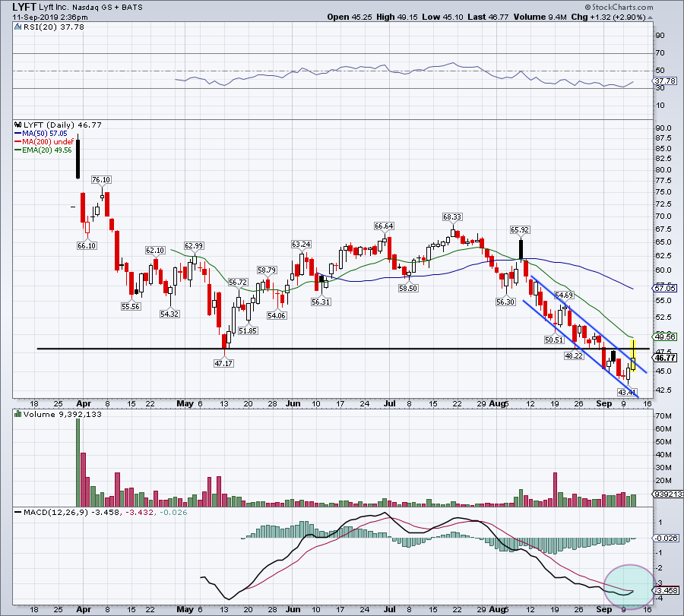Image resolution: width=684 pixels, height=616 pixels.
Task: Click the 9392133 volume axis tag
Action: tap(669, 494)
